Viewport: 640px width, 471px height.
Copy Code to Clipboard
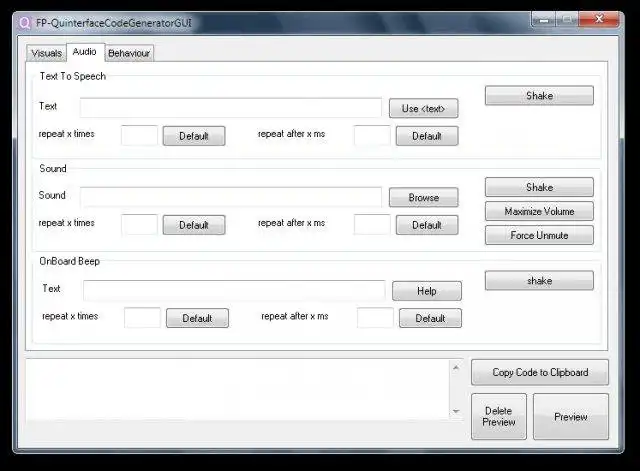click(540, 372)
